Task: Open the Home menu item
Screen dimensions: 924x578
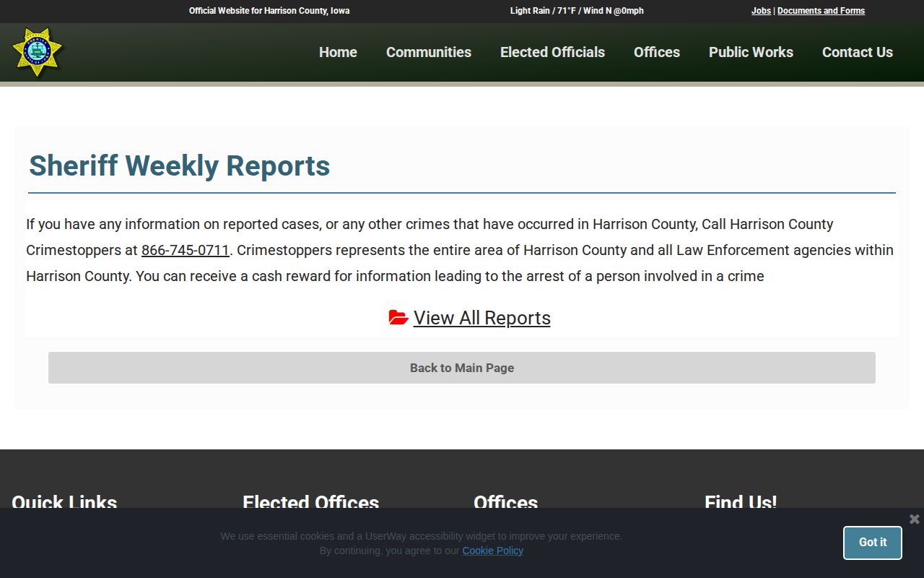Action: pyautogui.click(x=338, y=52)
